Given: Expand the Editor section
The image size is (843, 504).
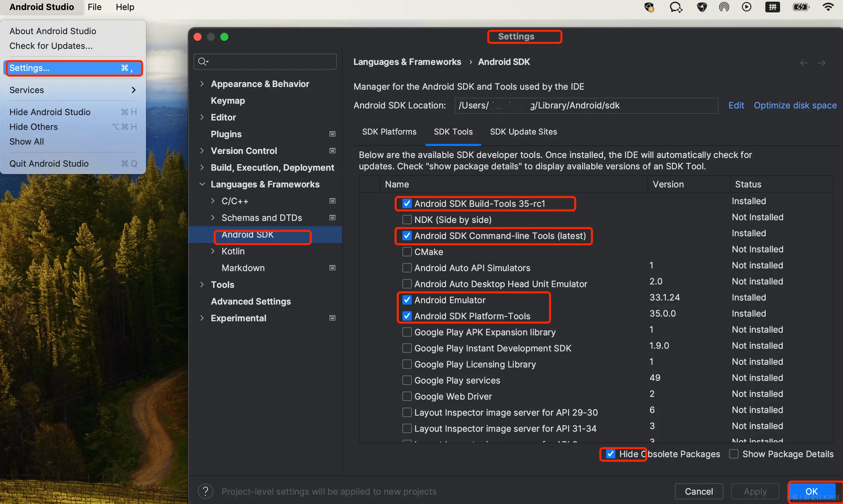Looking at the screenshot, I should point(202,117).
